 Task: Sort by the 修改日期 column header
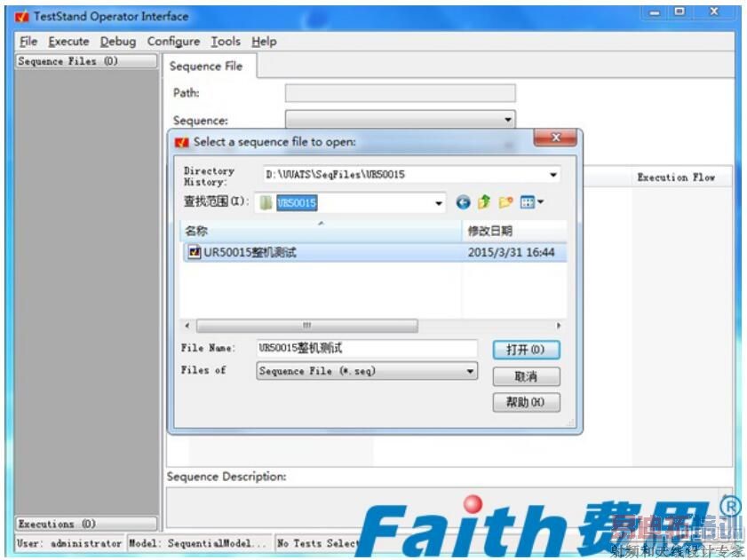514,231
